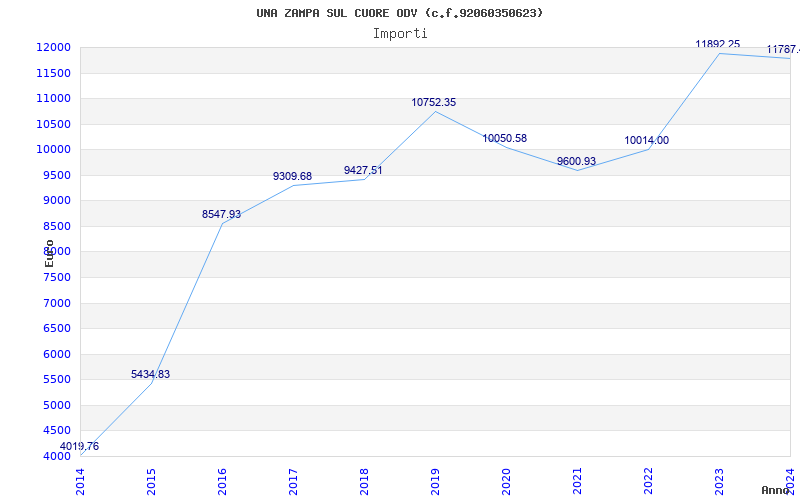This screenshot has width=800, height=500.
Task: Click the 2021 x-axis label
Action: (x=577, y=481)
